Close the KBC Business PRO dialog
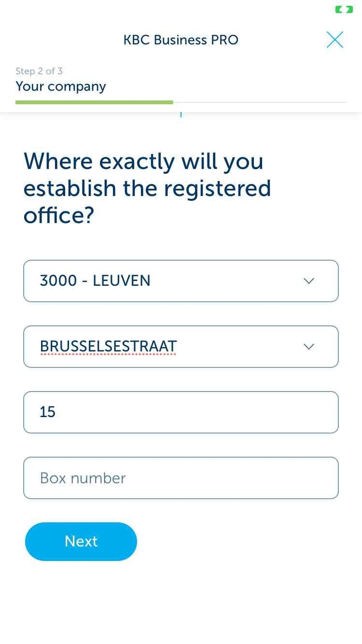This screenshot has height=644, width=362. [x=334, y=40]
